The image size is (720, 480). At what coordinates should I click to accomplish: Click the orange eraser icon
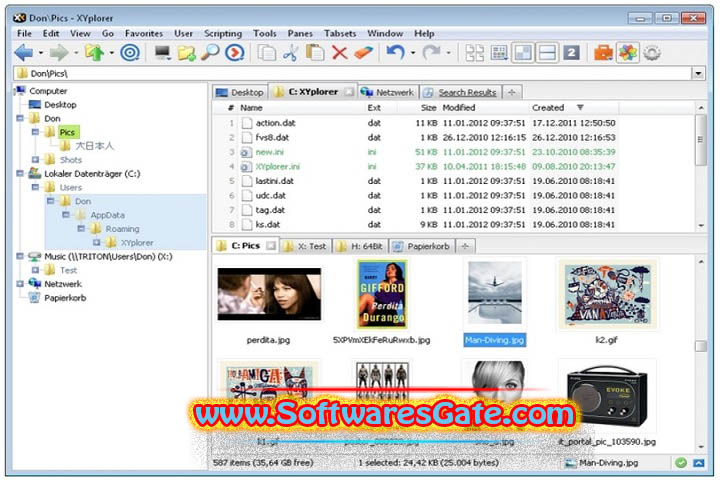point(364,53)
